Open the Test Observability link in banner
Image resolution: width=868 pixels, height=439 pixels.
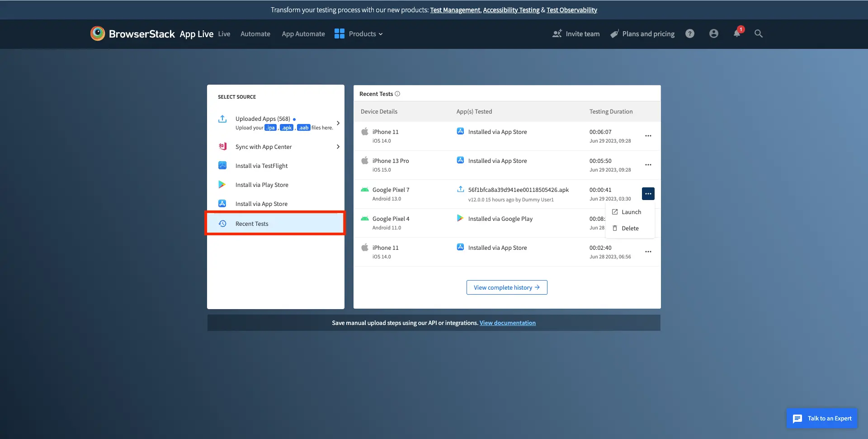(571, 10)
